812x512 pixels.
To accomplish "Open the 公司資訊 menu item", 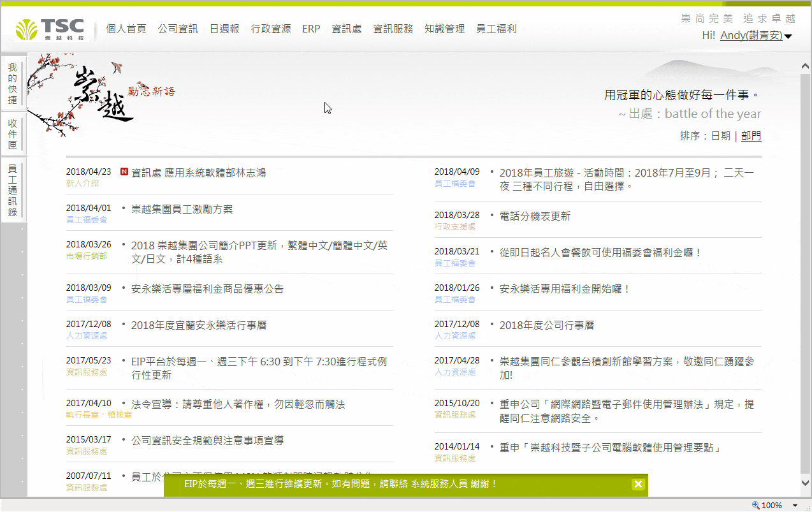I will click(x=178, y=29).
